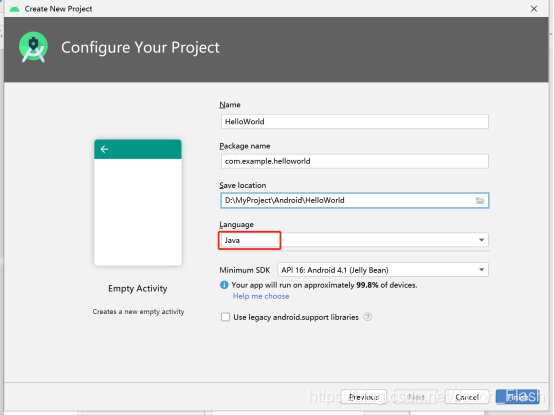Viewport: 554px width, 415px height.
Task: Open the Help me choose link
Action: (261, 296)
